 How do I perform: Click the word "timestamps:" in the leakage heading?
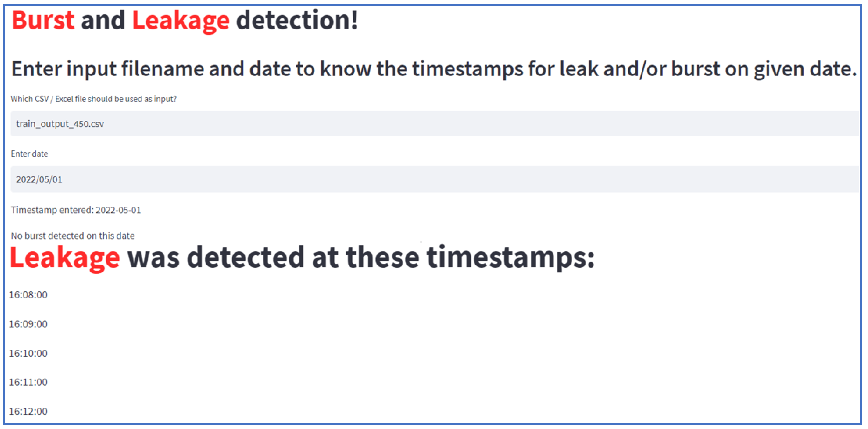point(510,257)
